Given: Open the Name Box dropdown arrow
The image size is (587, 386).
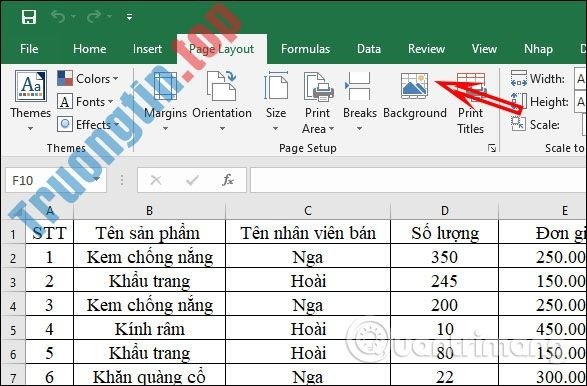Looking at the screenshot, I should (x=98, y=180).
